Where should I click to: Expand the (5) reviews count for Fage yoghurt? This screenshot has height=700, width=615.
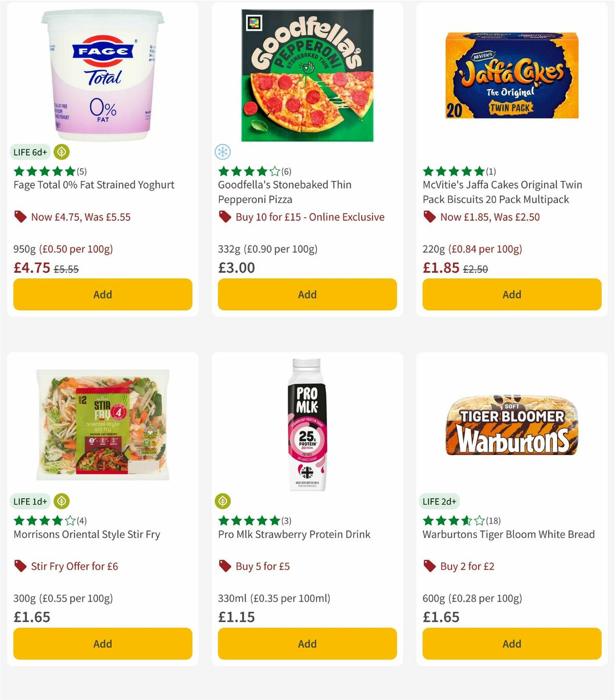(81, 171)
